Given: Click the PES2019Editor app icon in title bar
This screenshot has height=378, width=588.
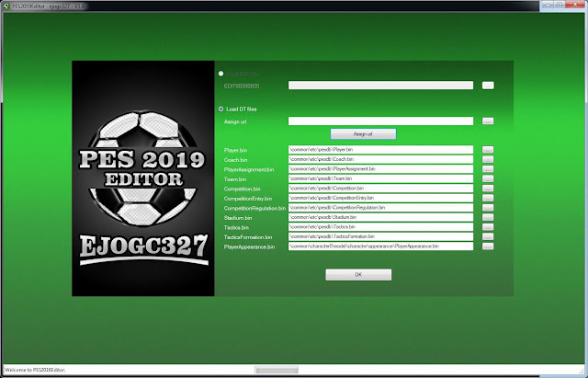Looking at the screenshot, I should click(6, 6).
